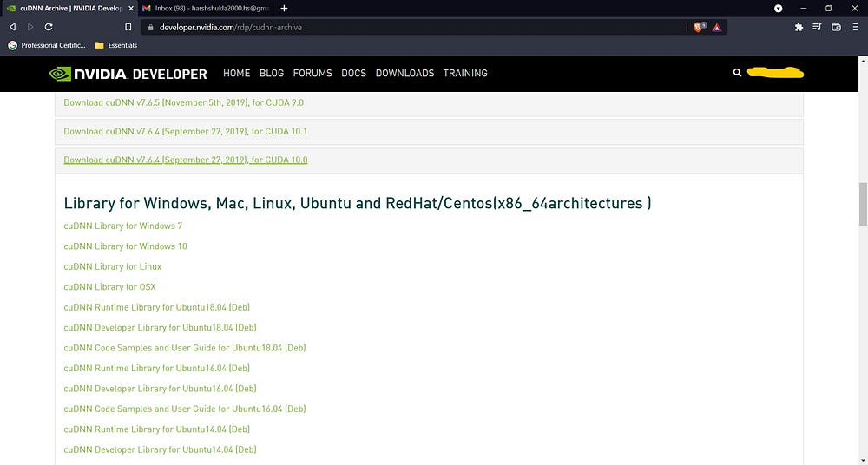868x465 pixels.
Task: Download cuDNN Developer Library for Ubuntu18.04
Action: pos(160,328)
